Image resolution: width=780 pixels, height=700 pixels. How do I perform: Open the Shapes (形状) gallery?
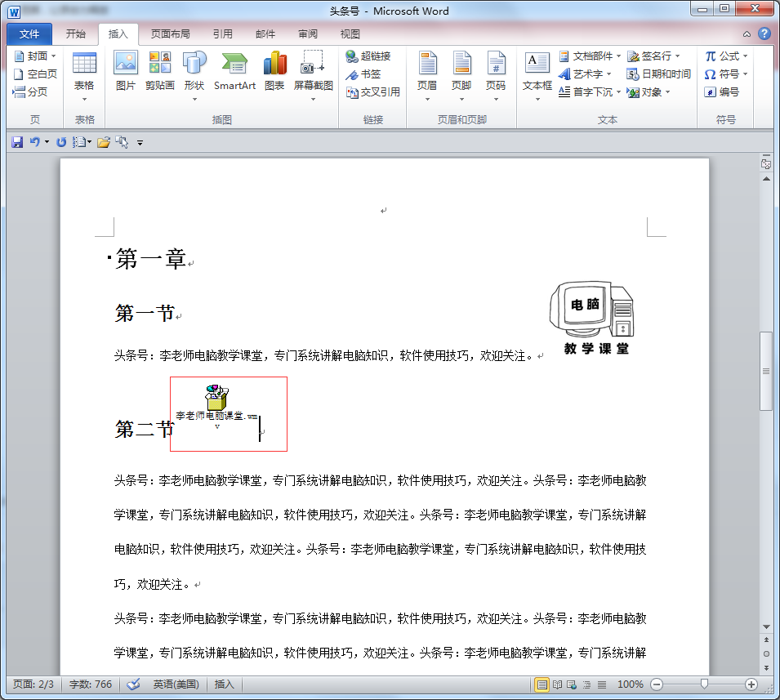(194, 77)
